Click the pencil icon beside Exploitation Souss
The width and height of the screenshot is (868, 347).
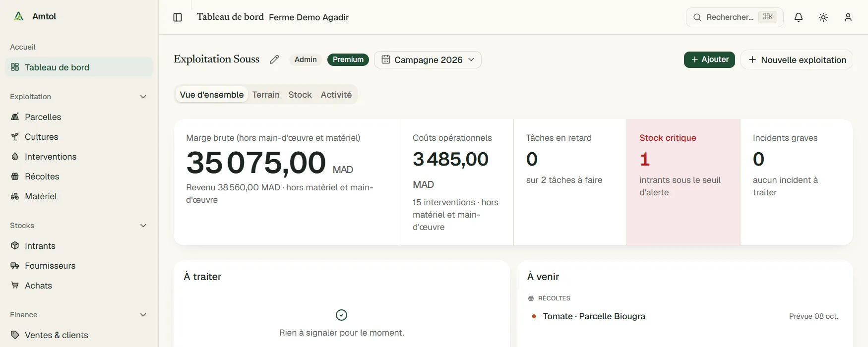pyautogui.click(x=274, y=59)
